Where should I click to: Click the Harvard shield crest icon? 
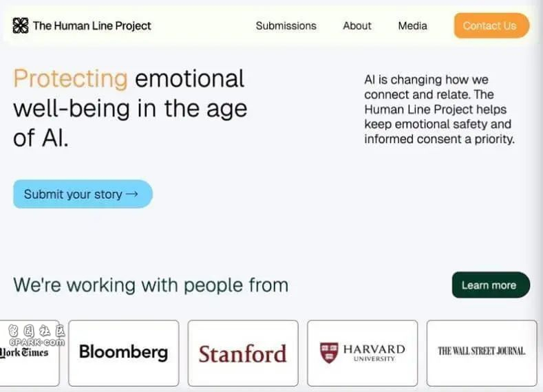pyautogui.click(x=329, y=353)
